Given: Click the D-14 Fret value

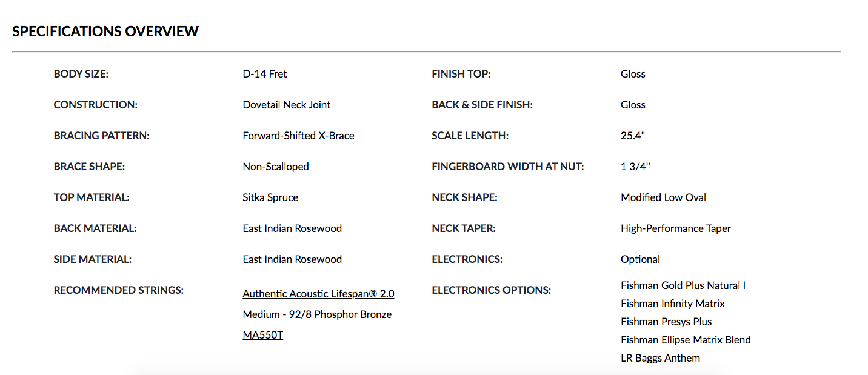Looking at the screenshot, I should click(265, 74).
